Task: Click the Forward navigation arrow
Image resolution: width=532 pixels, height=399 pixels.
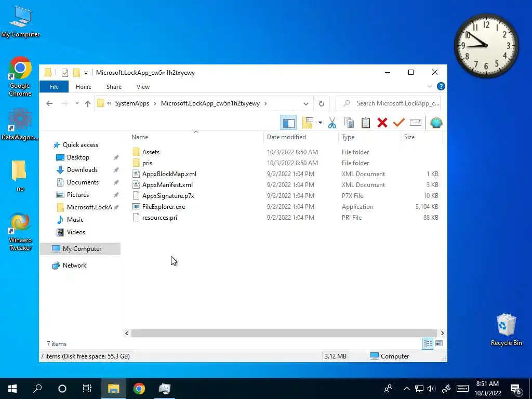Action: pos(64,103)
